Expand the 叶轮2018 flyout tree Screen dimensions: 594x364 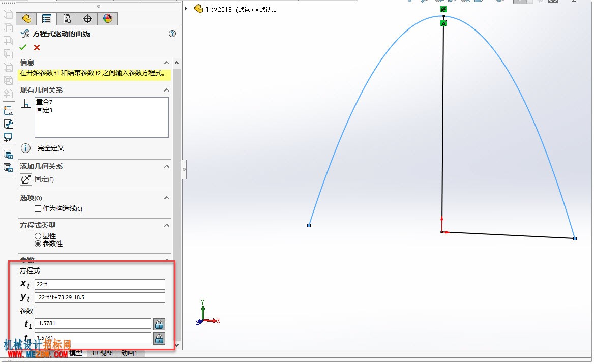tap(186, 8)
